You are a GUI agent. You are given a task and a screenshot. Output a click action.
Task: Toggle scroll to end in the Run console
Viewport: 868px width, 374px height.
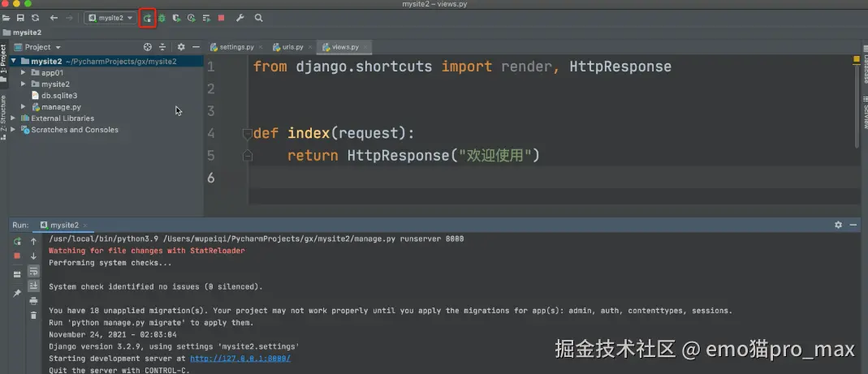pyautogui.click(x=34, y=286)
